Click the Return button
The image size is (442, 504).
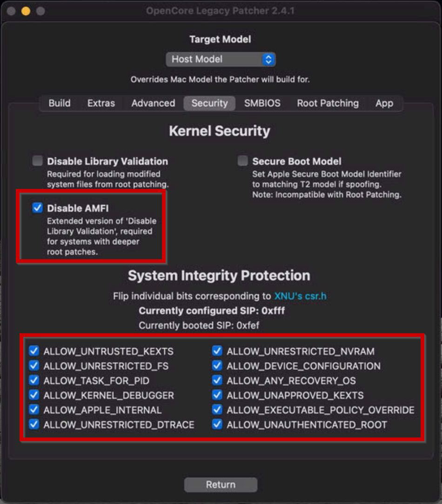tap(221, 484)
